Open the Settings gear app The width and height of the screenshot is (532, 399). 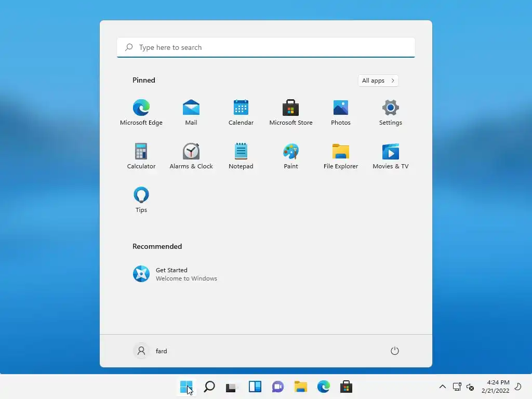click(x=391, y=113)
